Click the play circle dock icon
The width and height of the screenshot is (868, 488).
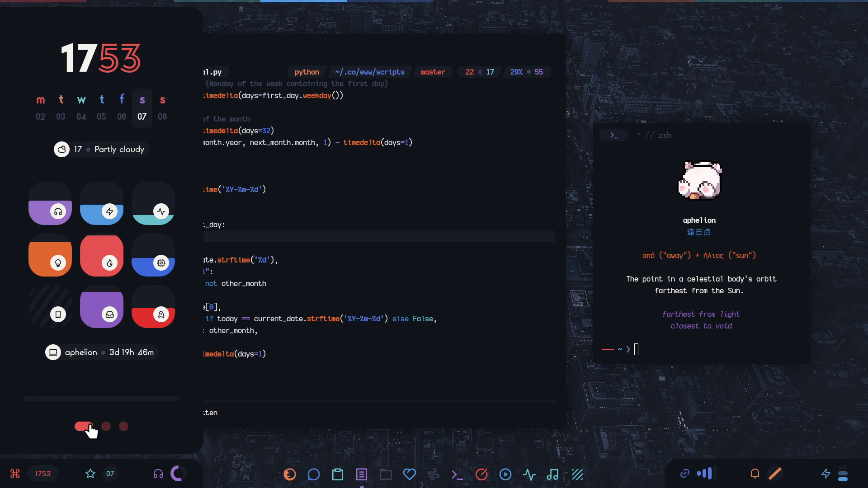[505, 474]
